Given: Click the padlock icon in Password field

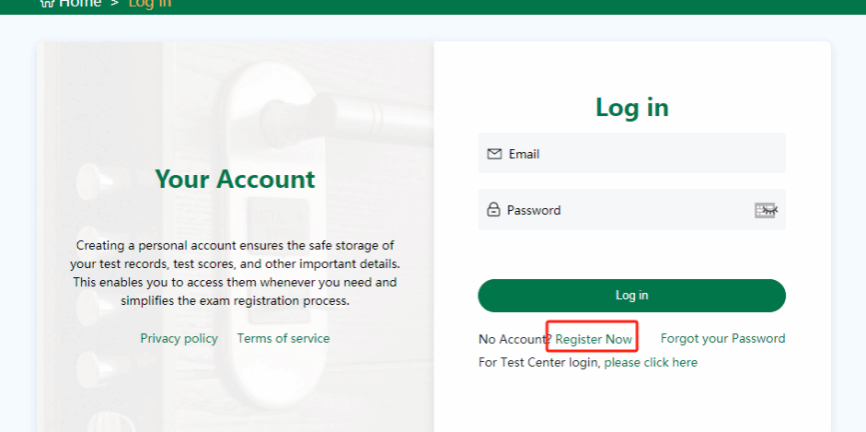Looking at the screenshot, I should 493,210.
